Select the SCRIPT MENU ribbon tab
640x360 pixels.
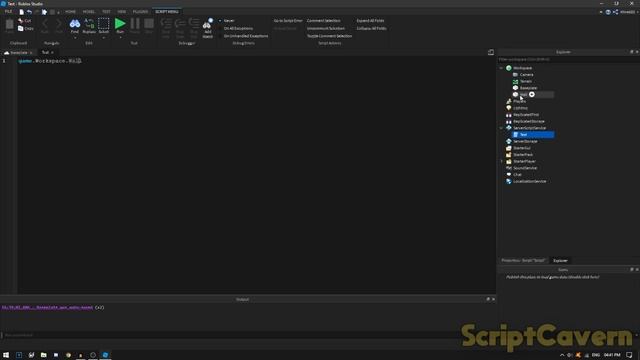(167, 12)
